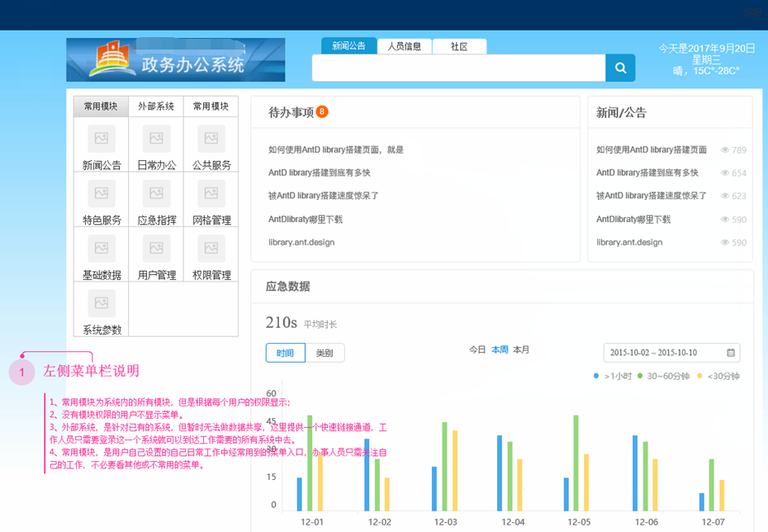Image resolution: width=768 pixels, height=532 pixels.
Task: Expand the 外部系统 menu section
Action: click(155, 106)
